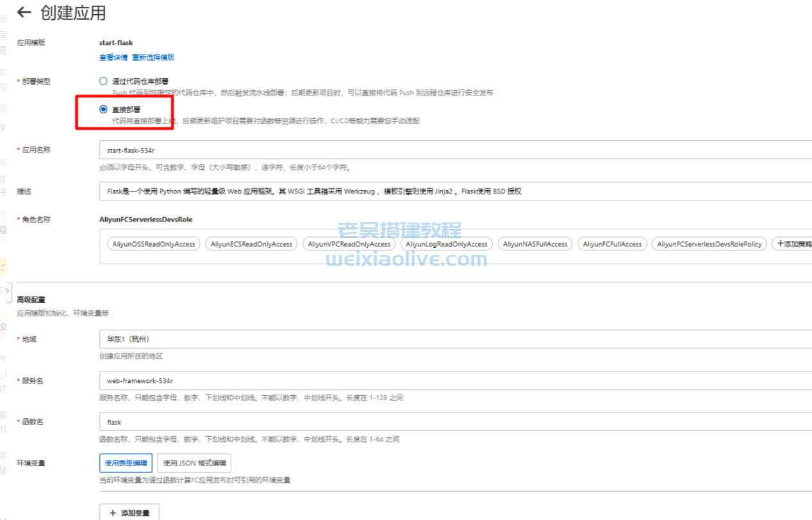Screen dimensions: 812x520
Task: Select the AliyunNASFullAccess policy tag
Action: coord(534,244)
